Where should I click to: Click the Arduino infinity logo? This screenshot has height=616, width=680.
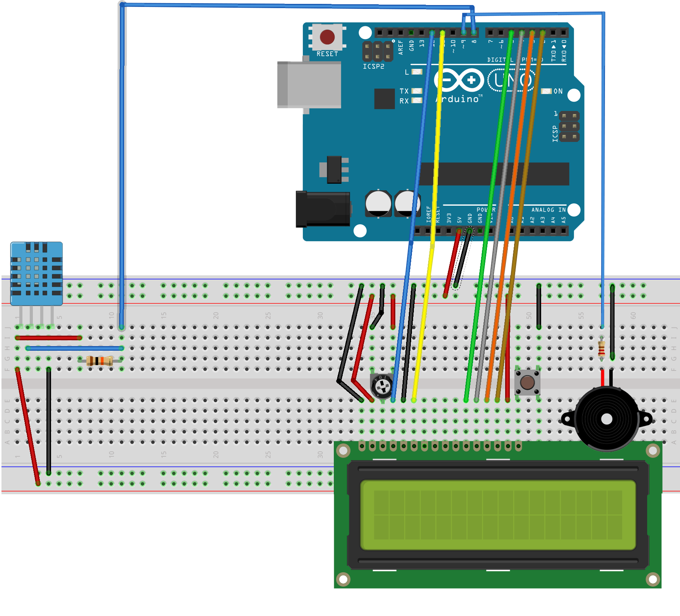tap(459, 80)
